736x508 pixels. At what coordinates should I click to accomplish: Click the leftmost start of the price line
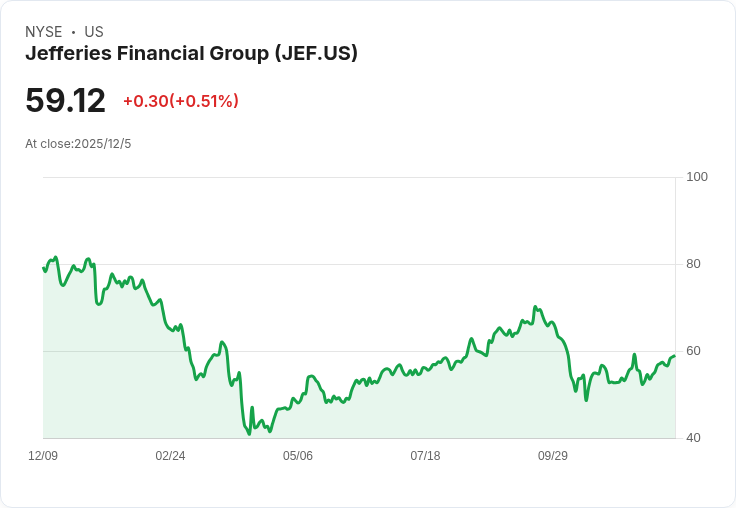pyautogui.click(x=43, y=268)
